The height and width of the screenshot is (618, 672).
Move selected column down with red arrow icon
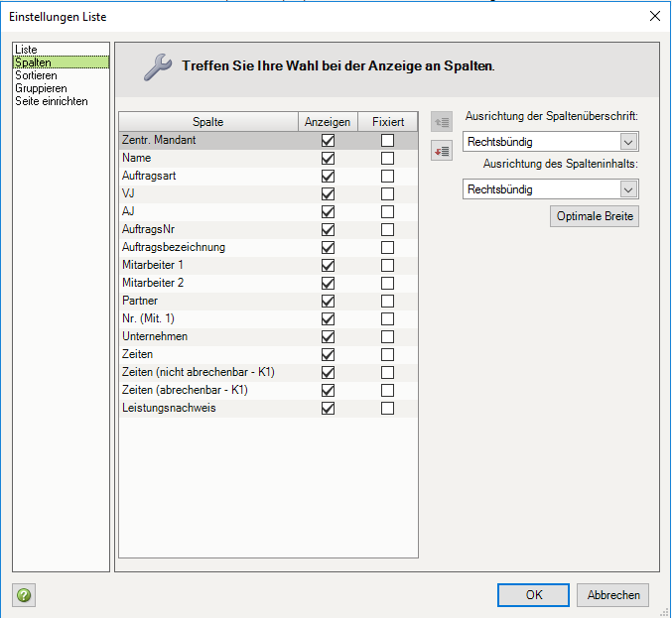(x=442, y=151)
